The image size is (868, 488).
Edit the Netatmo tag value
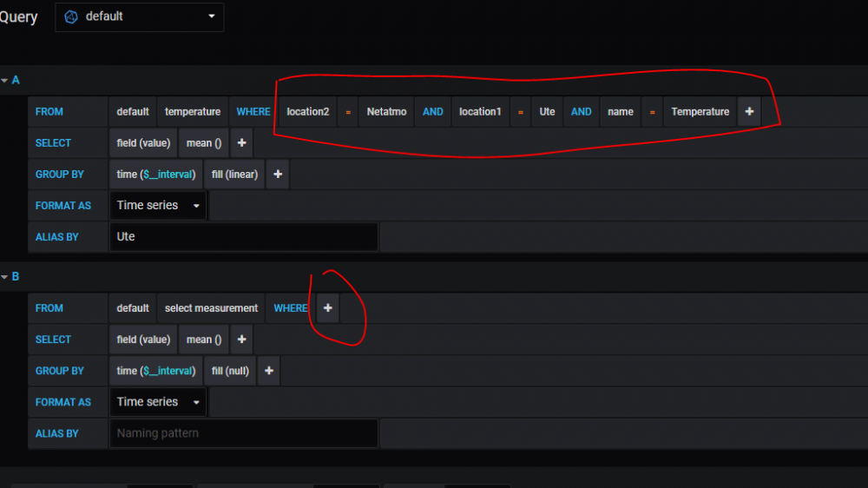[386, 112]
